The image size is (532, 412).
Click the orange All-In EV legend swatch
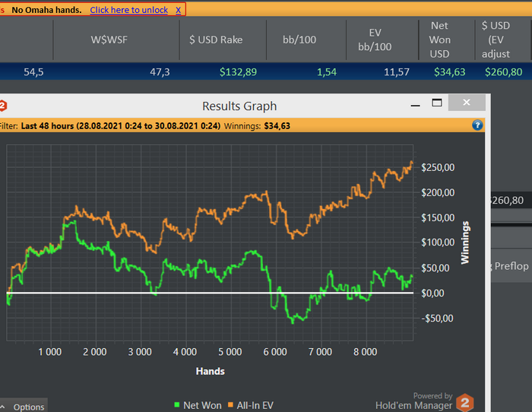coord(230,404)
